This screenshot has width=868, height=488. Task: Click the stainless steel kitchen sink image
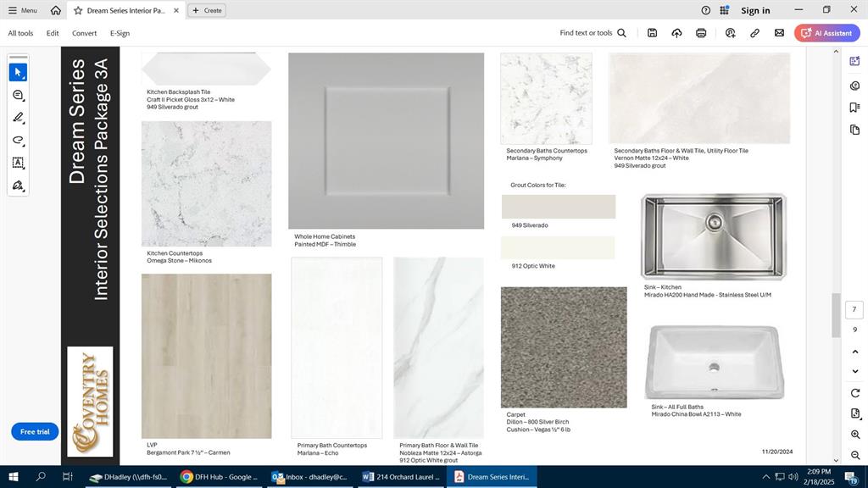point(714,236)
